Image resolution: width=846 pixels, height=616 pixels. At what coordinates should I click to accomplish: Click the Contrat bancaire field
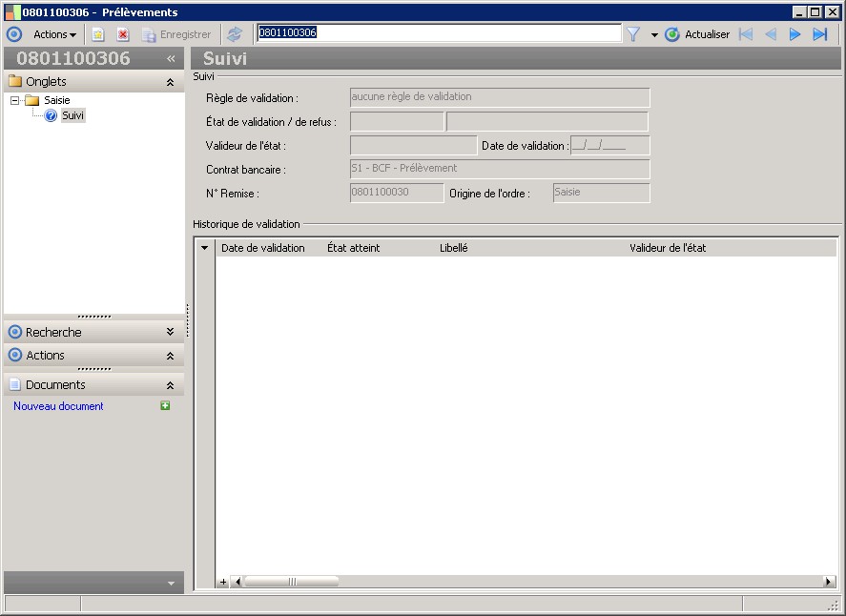pyautogui.click(x=500, y=169)
